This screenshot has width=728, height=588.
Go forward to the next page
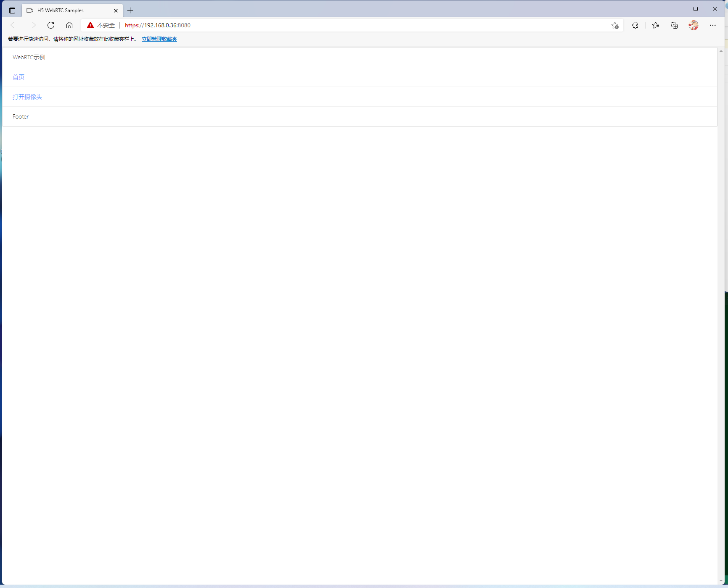[32, 25]
